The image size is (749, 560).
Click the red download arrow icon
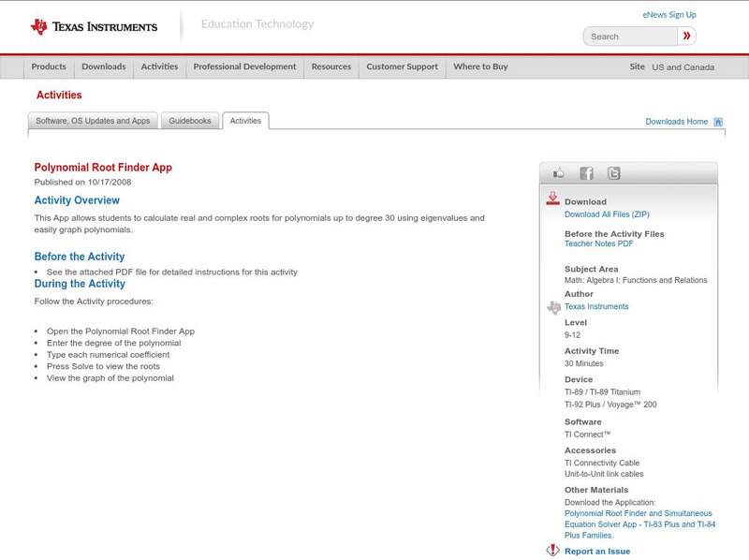pyautogui.click(x=552, y=199)
